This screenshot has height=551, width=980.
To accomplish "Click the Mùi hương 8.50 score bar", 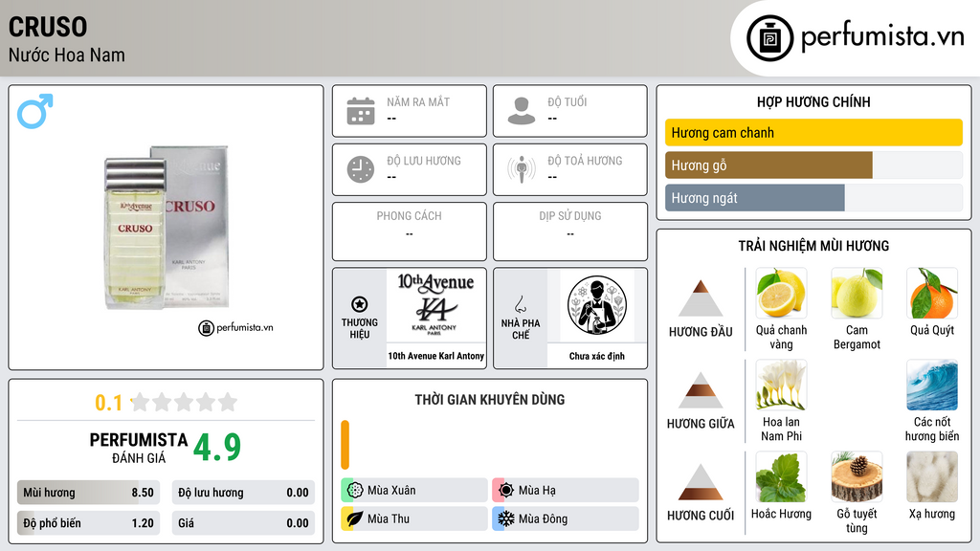I will tap(88, 493).
